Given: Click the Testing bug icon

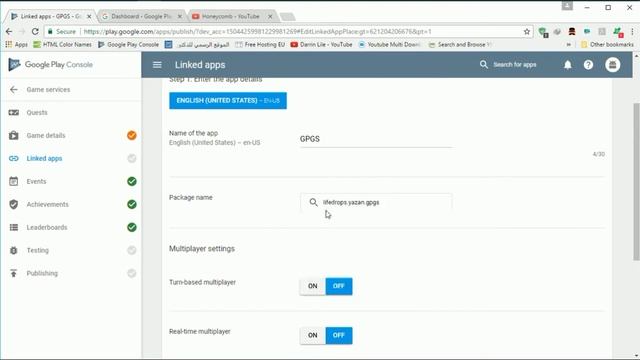Looking at the screenshot, I should 13,250.
